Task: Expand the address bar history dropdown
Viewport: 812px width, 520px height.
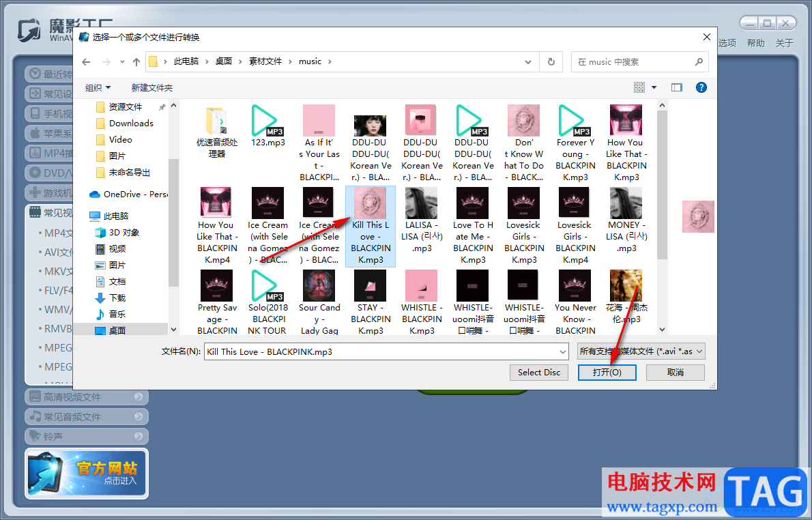Action: [528, 61]
